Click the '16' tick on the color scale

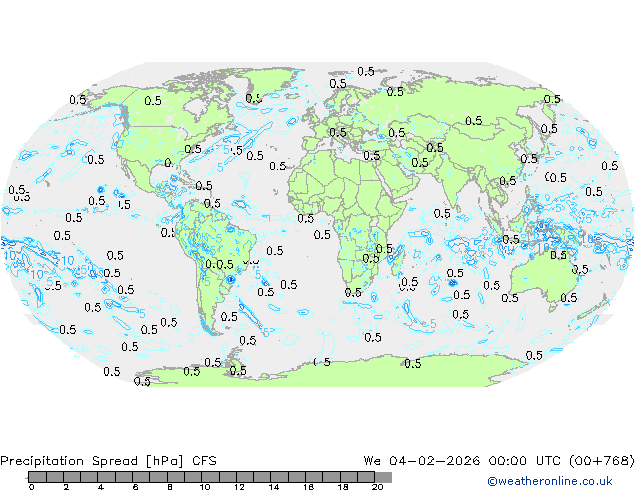click(x=309, y=487)
